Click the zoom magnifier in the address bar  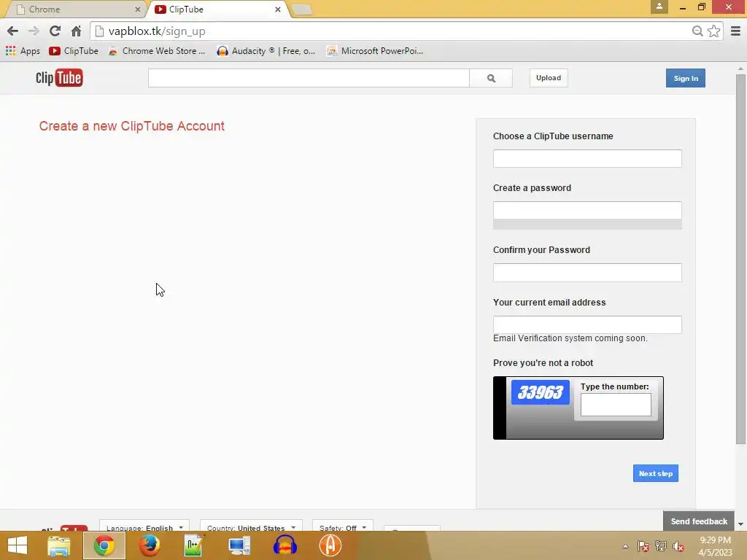(697, 31)
